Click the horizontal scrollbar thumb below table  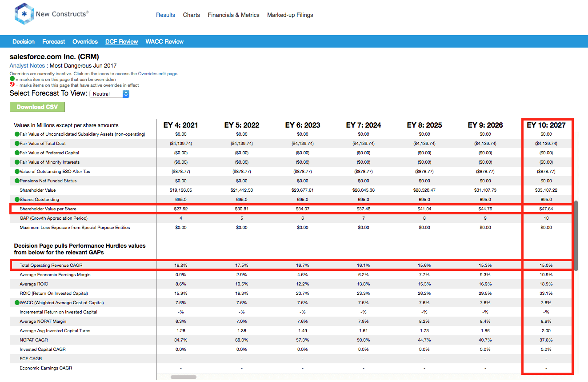(184, 377)
